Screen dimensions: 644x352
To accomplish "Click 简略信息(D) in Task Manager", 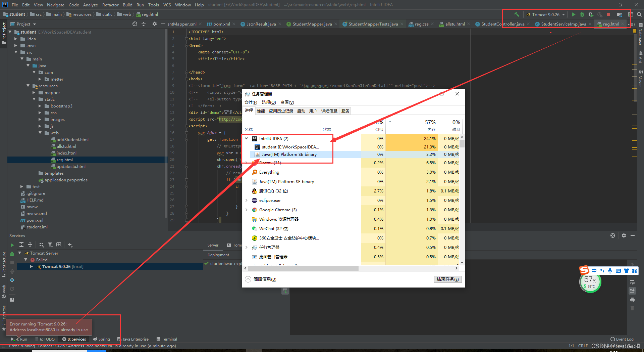I will [261, 279].
